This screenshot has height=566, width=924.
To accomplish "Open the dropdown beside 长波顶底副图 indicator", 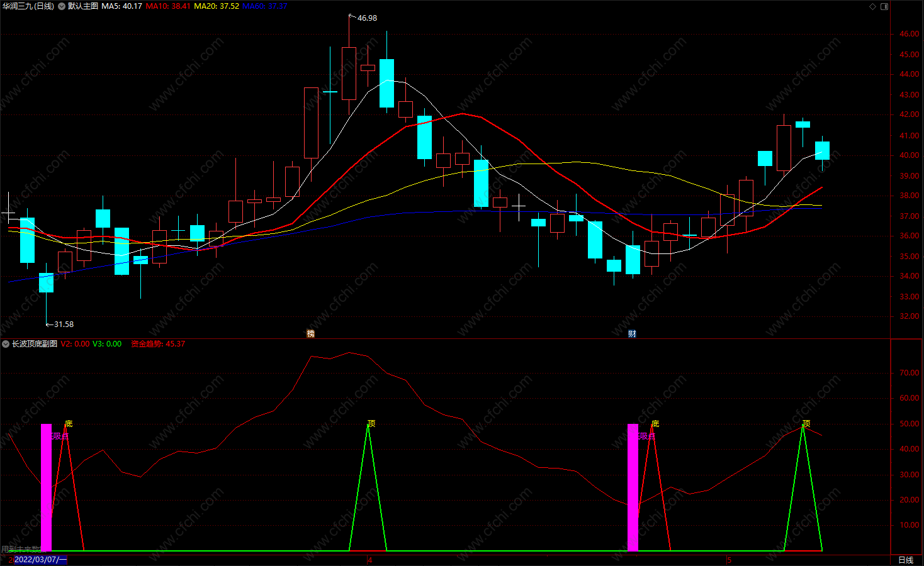I will point(6,344).
